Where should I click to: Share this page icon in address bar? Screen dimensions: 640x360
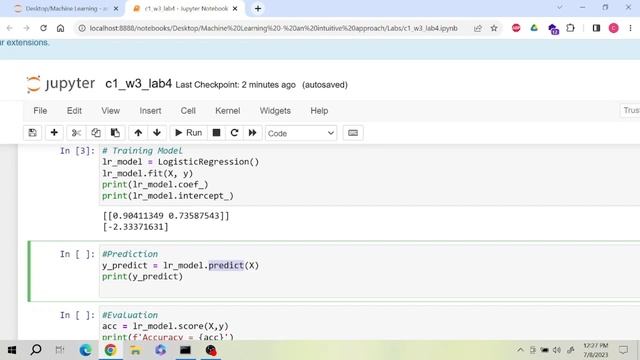pyautogui.click(x=478, y=28)
